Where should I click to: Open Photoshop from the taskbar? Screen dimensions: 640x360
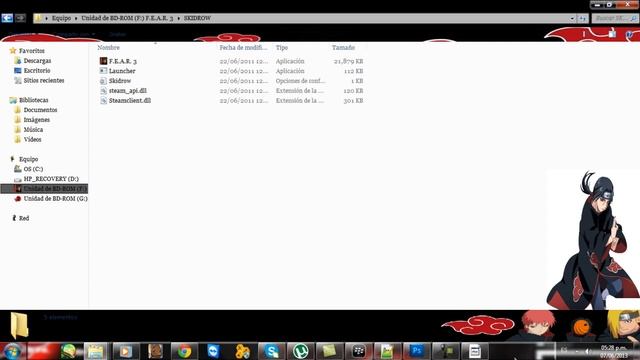point(416,351)
